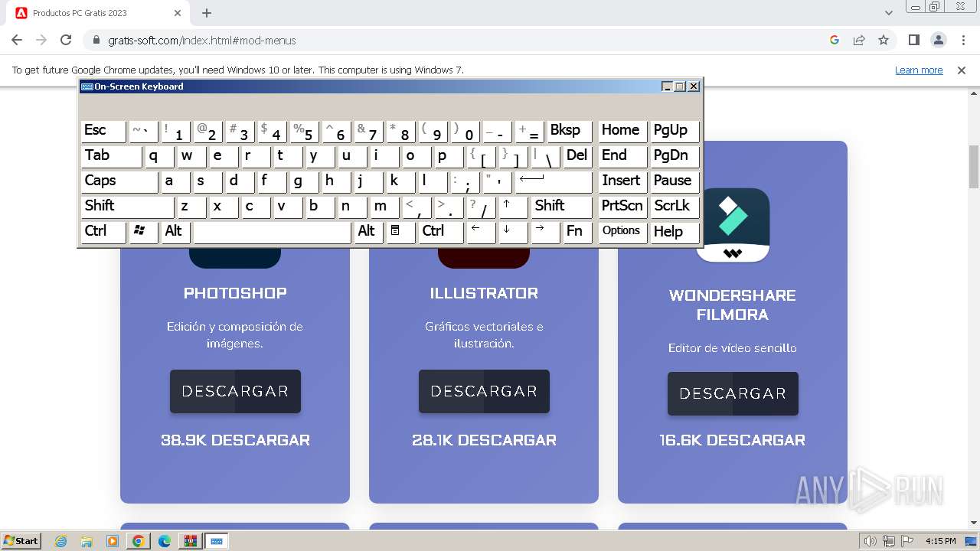Open On-Screen Keyboard Options
The height and width of the screenshot is (551, 980).
(622, 232)
